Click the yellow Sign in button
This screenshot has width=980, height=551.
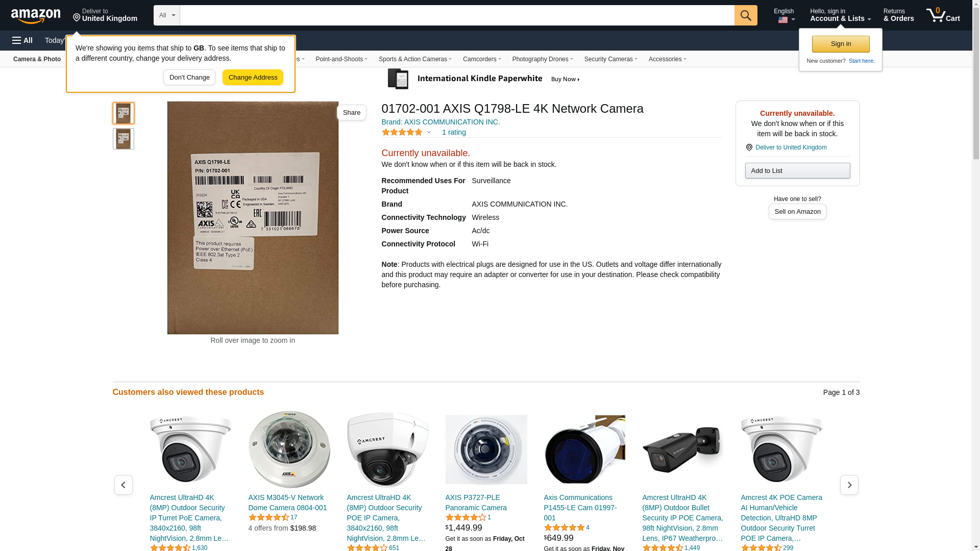[841, 44]
